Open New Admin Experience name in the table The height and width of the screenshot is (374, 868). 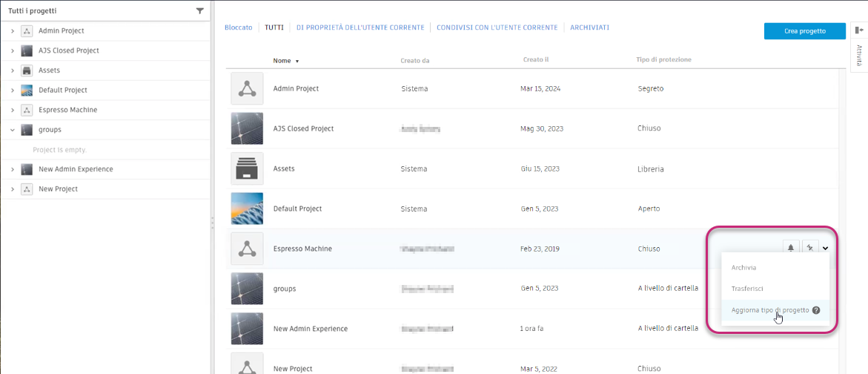click(x=311, y=329)
